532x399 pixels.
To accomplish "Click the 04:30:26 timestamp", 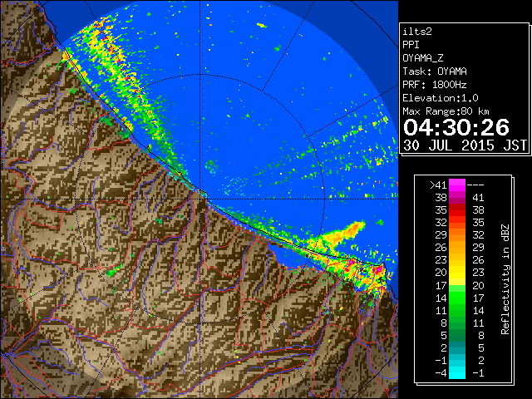I will click(456, 127).
